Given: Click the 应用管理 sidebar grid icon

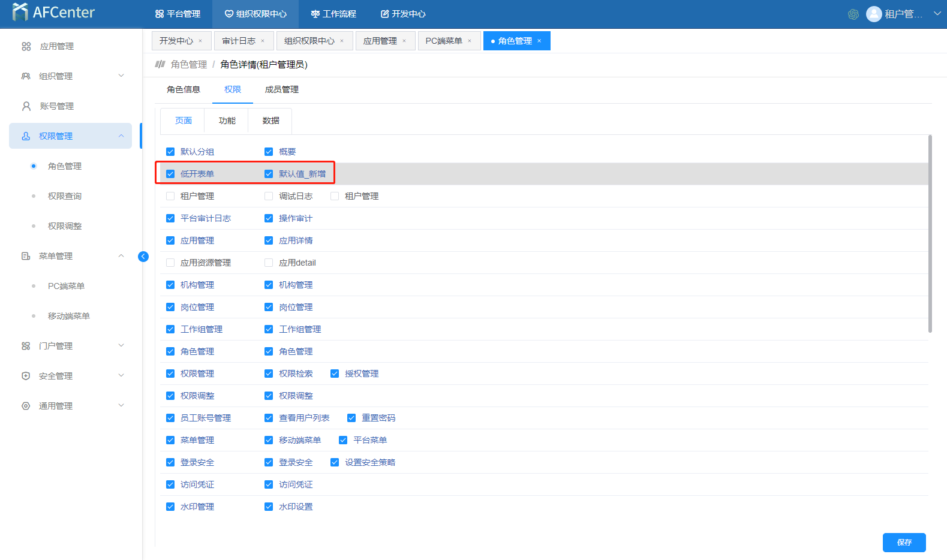Looking at the screenshot, I should [x=26, y=46].
